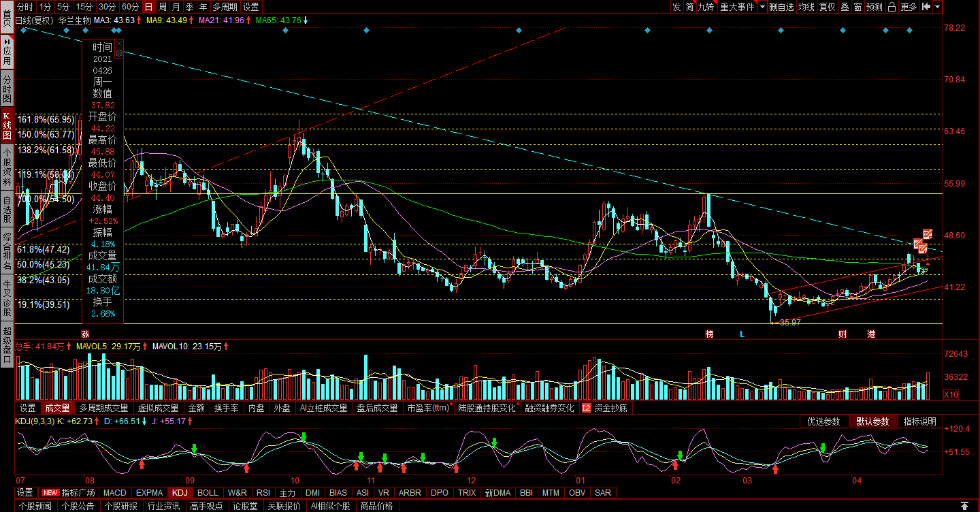The height and width of the screenshot is (512, 980).
Task: Select the 换手率 turnover tab
Action: 227,408
